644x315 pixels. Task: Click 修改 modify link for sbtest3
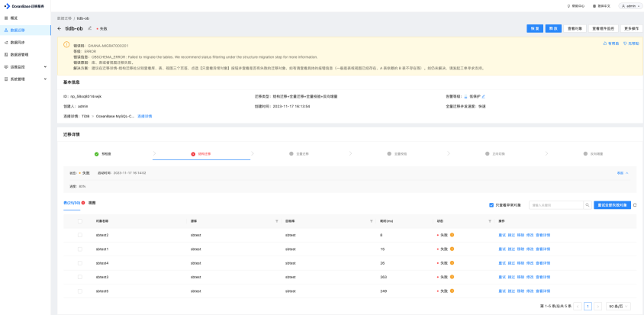[530, 277]
